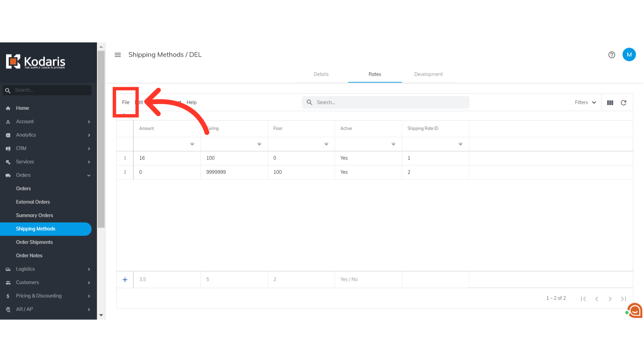Go to Home in the sidebar

click(x=22, y=108)
